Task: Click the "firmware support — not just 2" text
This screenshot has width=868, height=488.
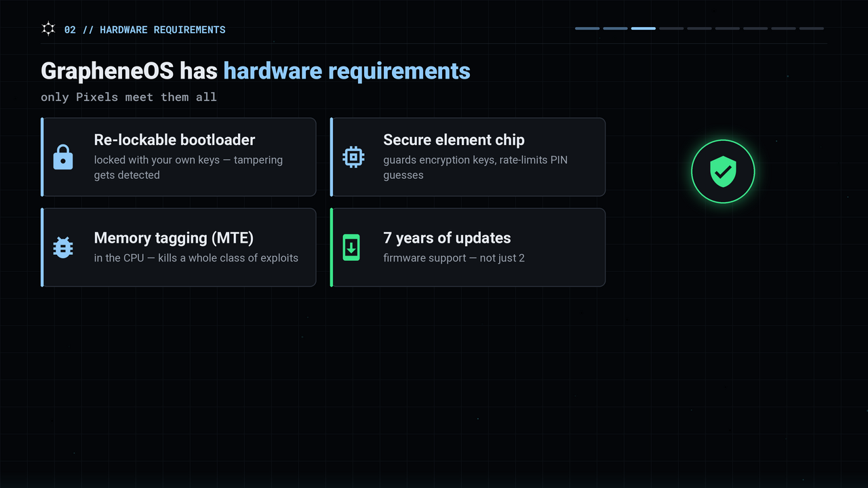Action: pos(454,258)
